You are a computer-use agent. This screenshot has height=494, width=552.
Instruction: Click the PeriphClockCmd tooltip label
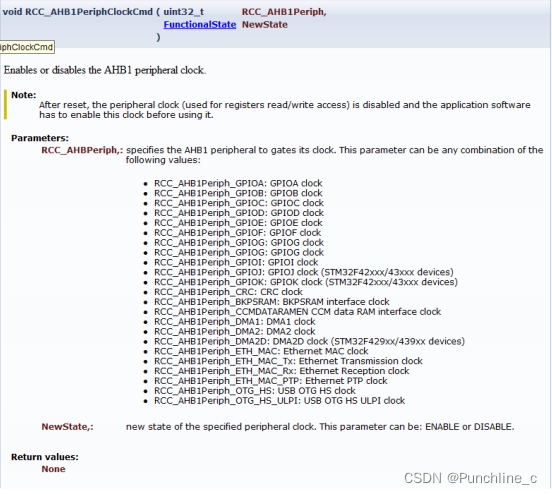[26, 47]
